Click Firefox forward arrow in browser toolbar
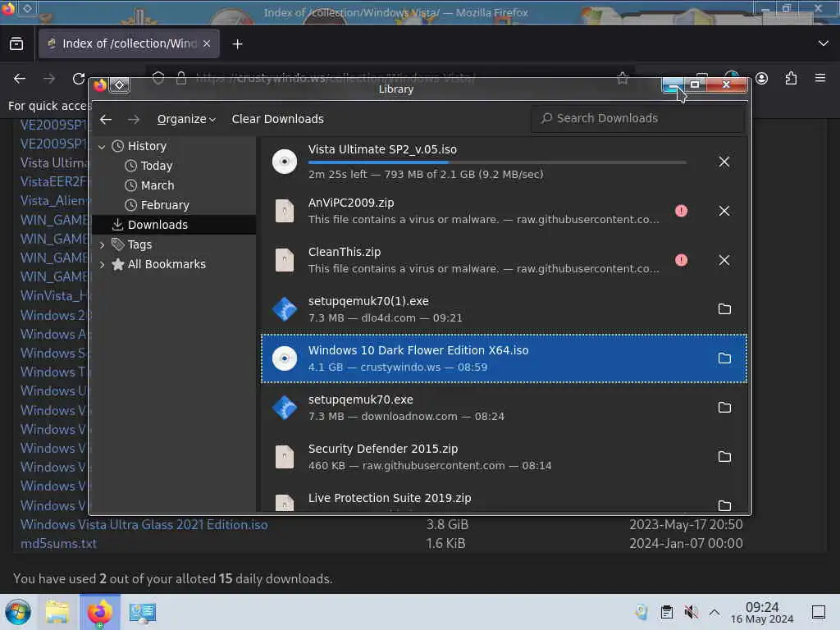 tap(49, 79)
